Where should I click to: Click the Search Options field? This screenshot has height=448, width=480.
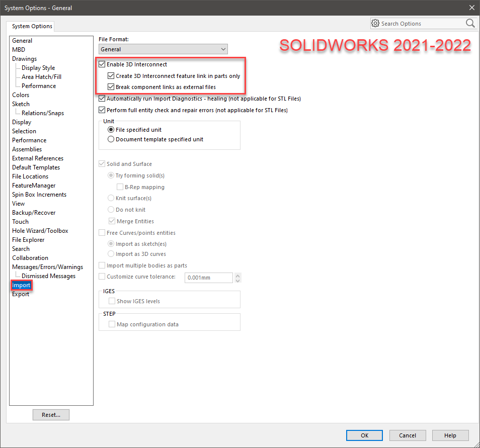[423, 24]
